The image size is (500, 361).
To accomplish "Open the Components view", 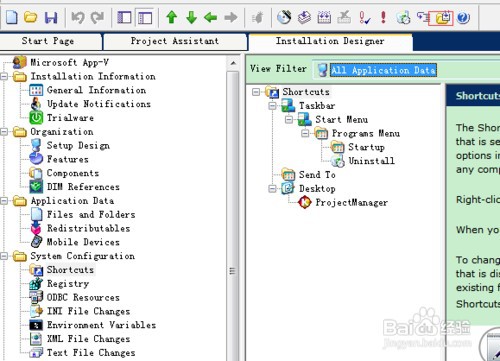I will [73, 173].
